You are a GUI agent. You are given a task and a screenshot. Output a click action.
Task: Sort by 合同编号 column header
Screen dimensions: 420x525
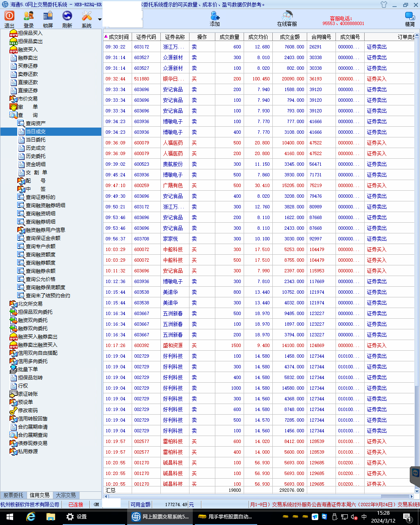321,37
